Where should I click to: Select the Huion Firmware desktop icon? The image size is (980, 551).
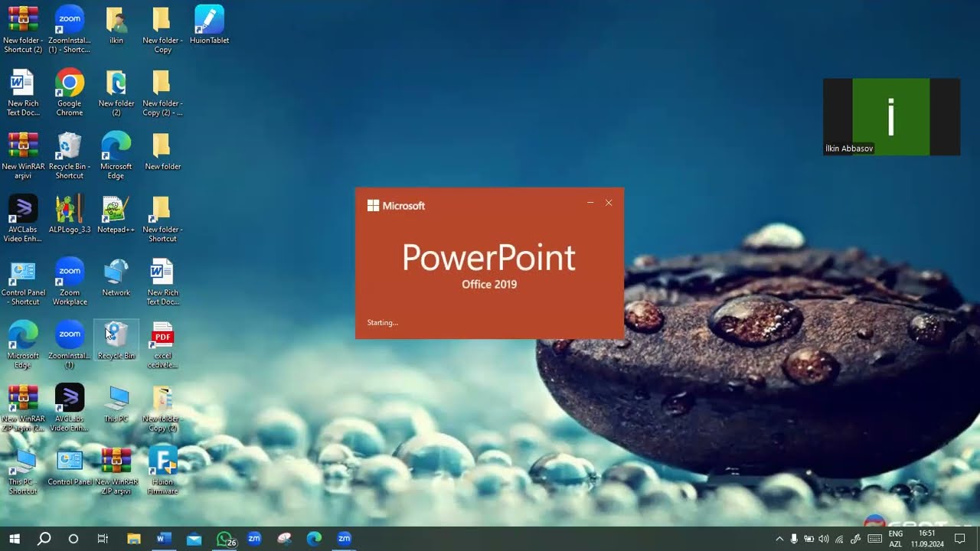tap(162, 471)
